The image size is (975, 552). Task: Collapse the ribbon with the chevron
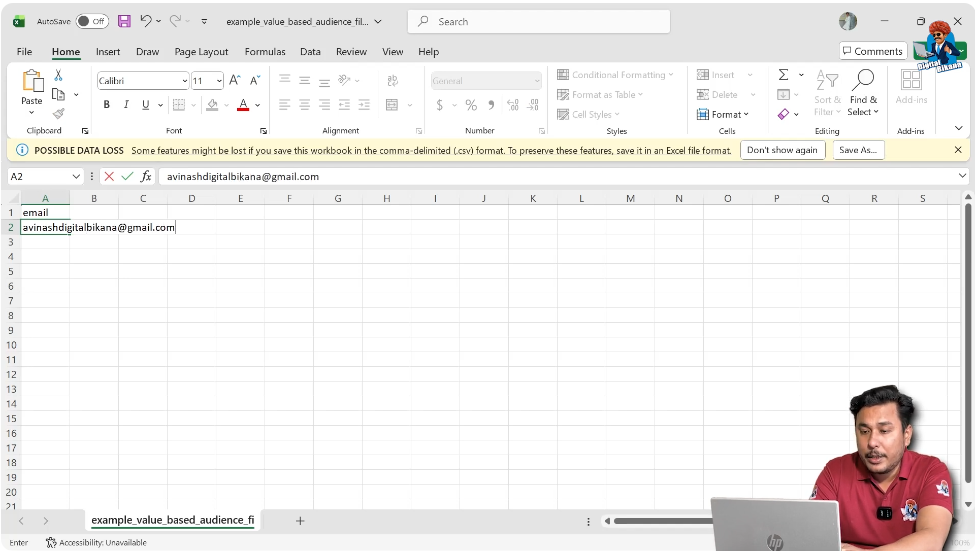point(958,128)
